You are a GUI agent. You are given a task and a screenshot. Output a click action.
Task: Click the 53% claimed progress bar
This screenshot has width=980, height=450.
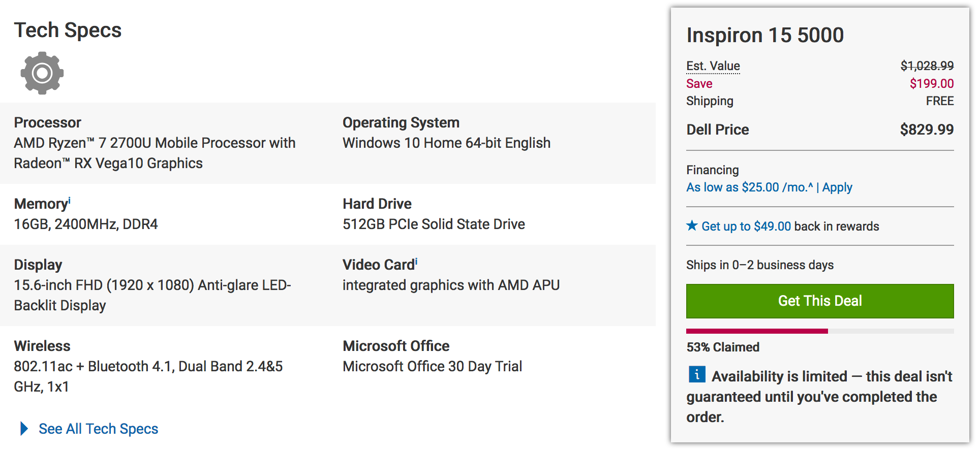tap(820, 331)
